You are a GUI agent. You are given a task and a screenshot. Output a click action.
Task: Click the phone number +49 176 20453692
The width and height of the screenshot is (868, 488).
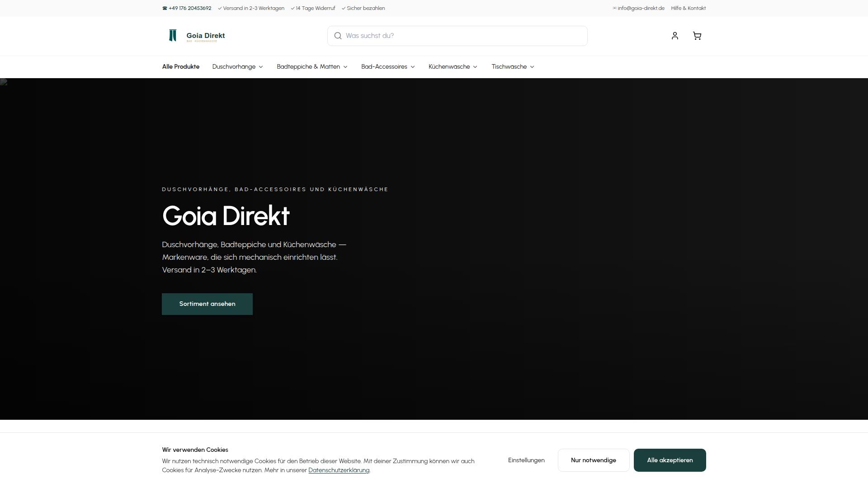[x=187, y=8]
